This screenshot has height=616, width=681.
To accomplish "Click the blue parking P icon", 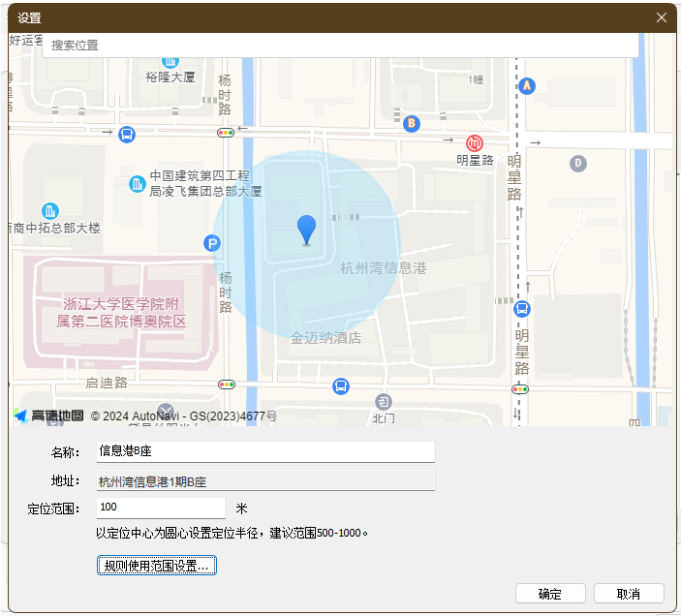I will point(211,244).
